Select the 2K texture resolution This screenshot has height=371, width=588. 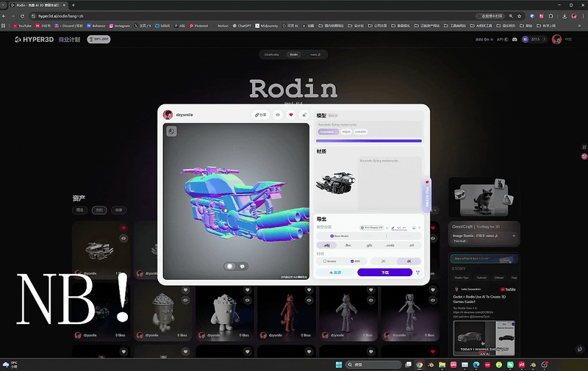pos(383,261)
